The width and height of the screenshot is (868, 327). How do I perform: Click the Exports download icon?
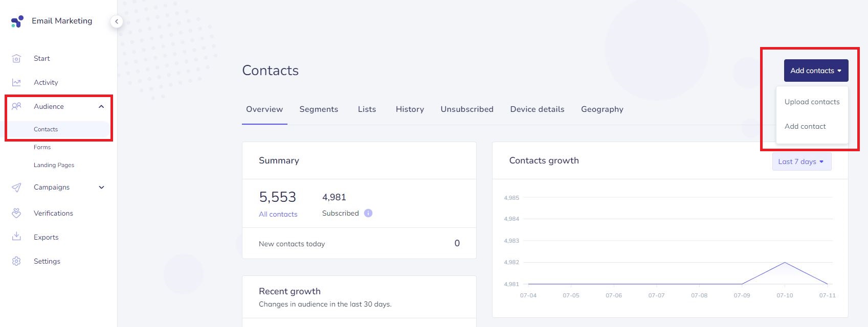16,237
